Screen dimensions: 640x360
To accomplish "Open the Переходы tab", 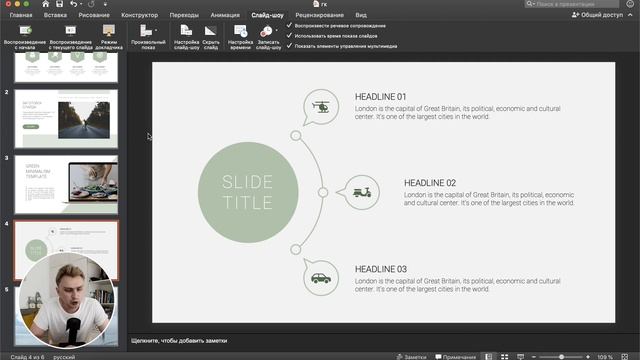I will pyautogui.click(x=184, y=15).
